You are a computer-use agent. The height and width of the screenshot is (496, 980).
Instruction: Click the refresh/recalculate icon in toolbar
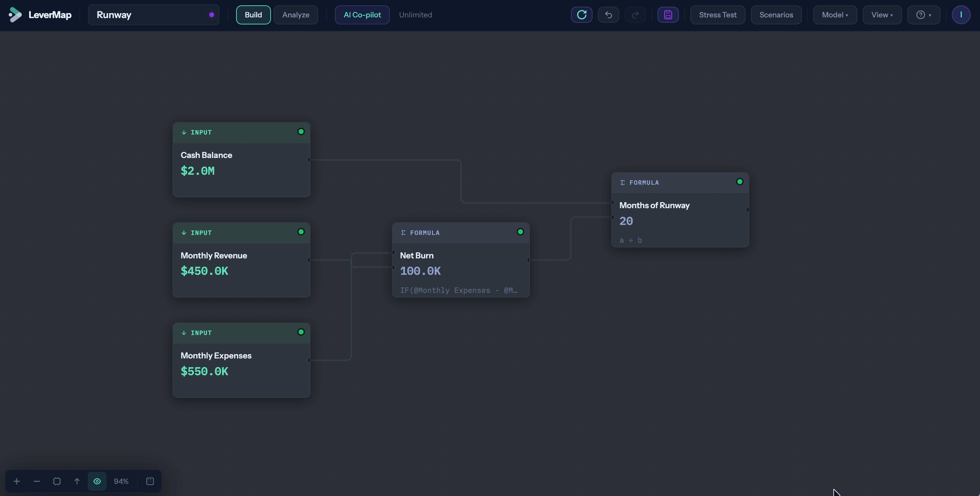click(581, 15)
